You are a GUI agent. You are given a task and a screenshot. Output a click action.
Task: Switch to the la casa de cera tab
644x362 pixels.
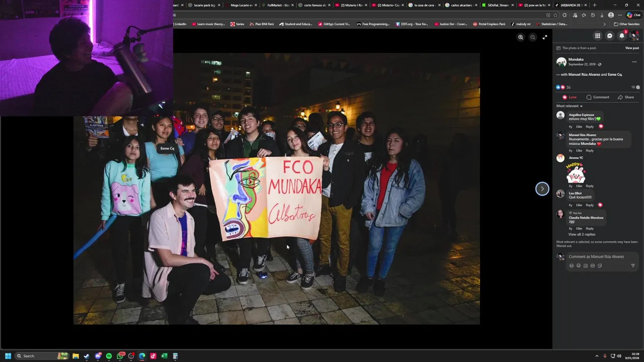[424, 5]
